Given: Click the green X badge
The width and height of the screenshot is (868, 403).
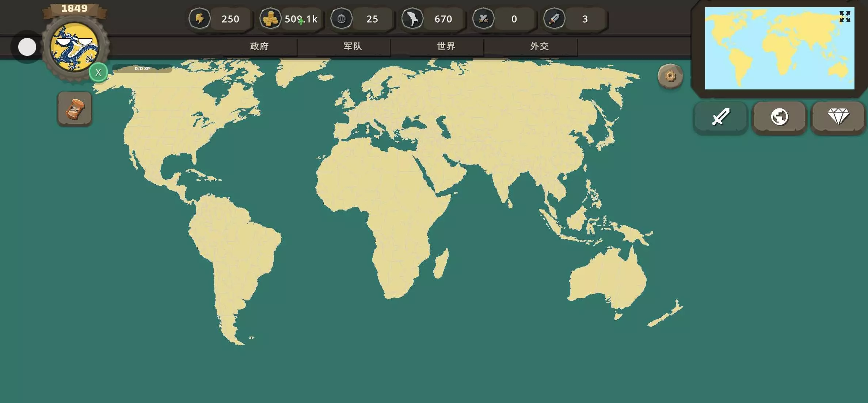Looking at the screenshot, I should point(98,72).
